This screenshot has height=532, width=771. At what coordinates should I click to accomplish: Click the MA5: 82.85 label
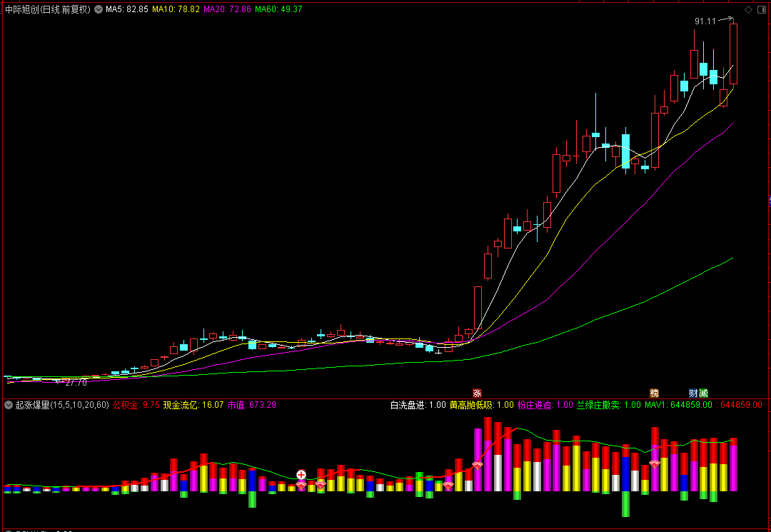click(x=127, y=9)
